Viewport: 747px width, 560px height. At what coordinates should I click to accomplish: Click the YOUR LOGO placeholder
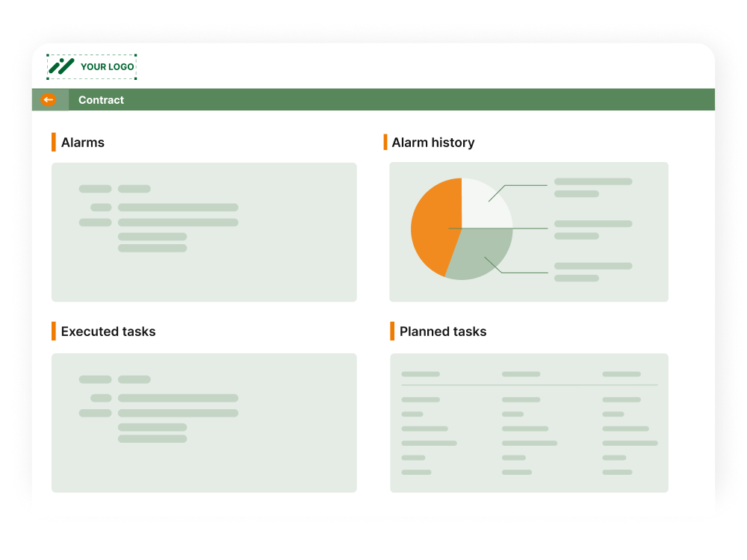[91, 66]
